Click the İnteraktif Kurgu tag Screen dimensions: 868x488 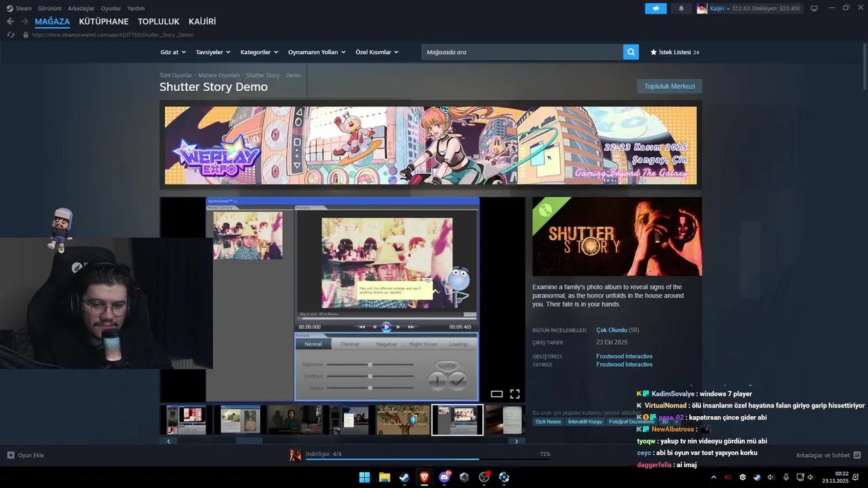point(585,422)
